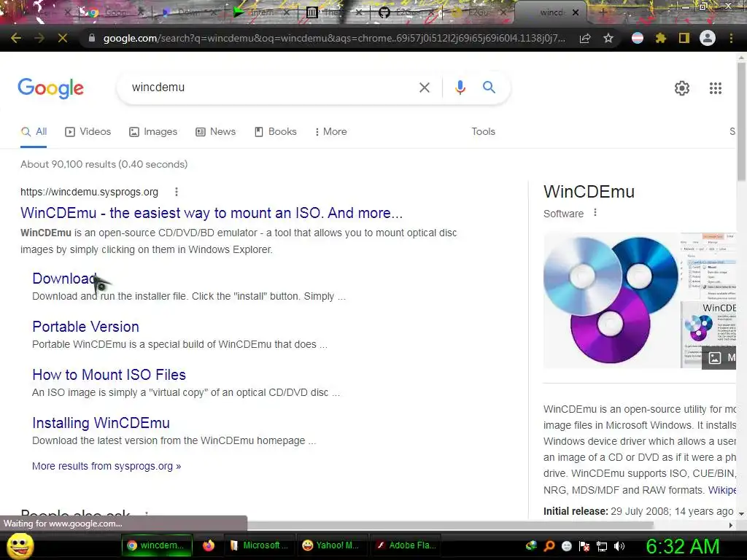Switch to the Microsoft taskbar window
This screenshot has height=560, width=747.
(x=260, y=545)
